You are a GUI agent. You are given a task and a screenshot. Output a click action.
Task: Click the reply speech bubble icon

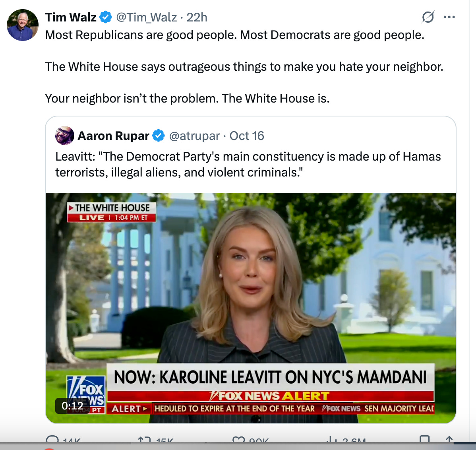(52, 439)
